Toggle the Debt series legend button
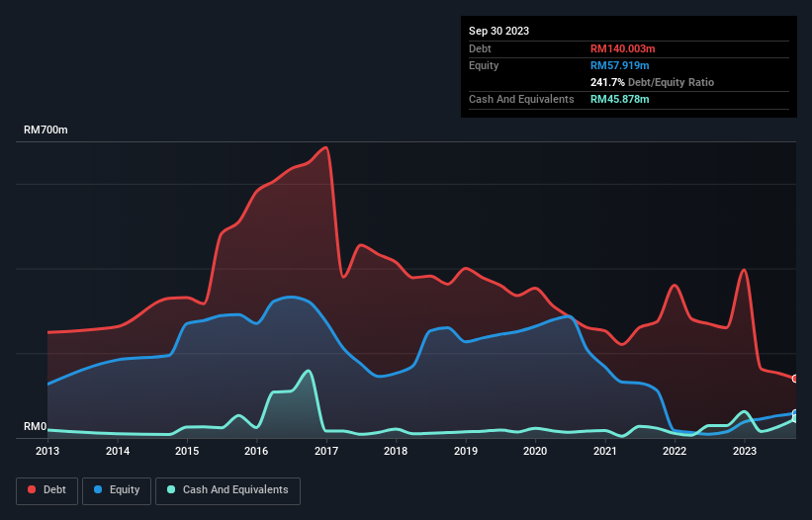 coord(47,490)
